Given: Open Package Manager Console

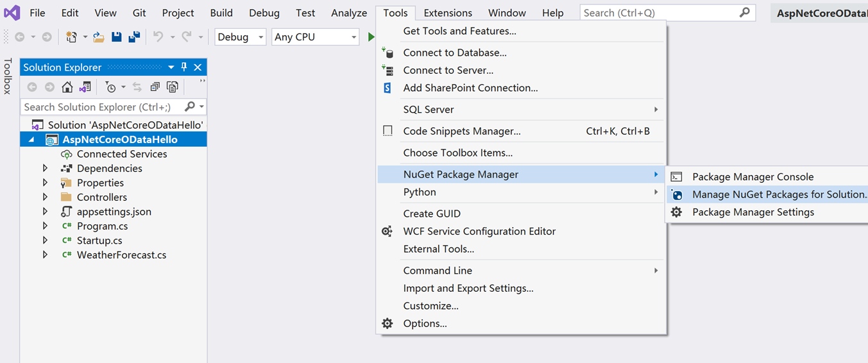Looking at the screenshot, I should (753, 177).
